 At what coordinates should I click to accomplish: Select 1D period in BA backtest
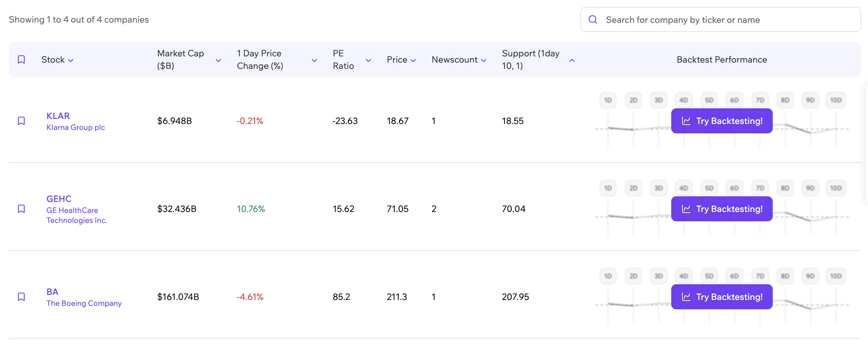(608, 276)
